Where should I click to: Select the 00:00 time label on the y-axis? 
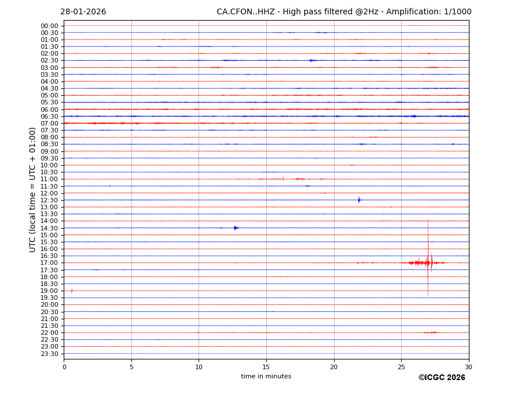coord(49,26)
